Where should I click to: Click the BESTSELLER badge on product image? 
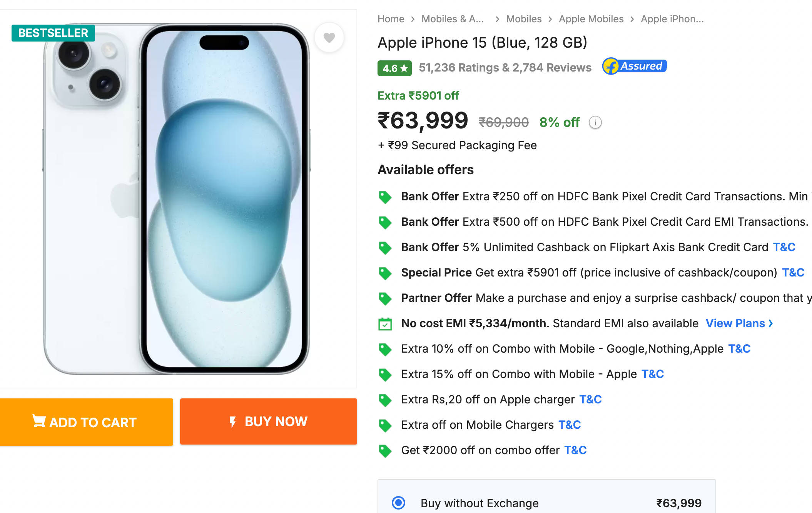tap(53, 33)
